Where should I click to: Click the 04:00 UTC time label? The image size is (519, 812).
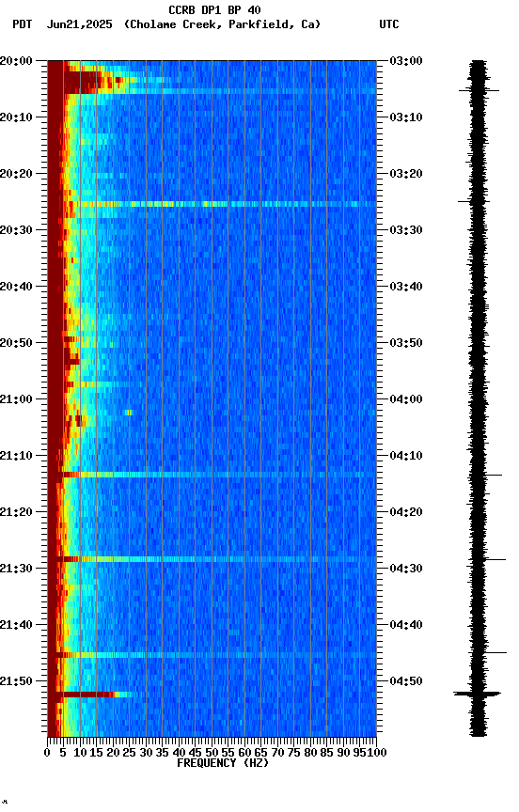(406, 399)
